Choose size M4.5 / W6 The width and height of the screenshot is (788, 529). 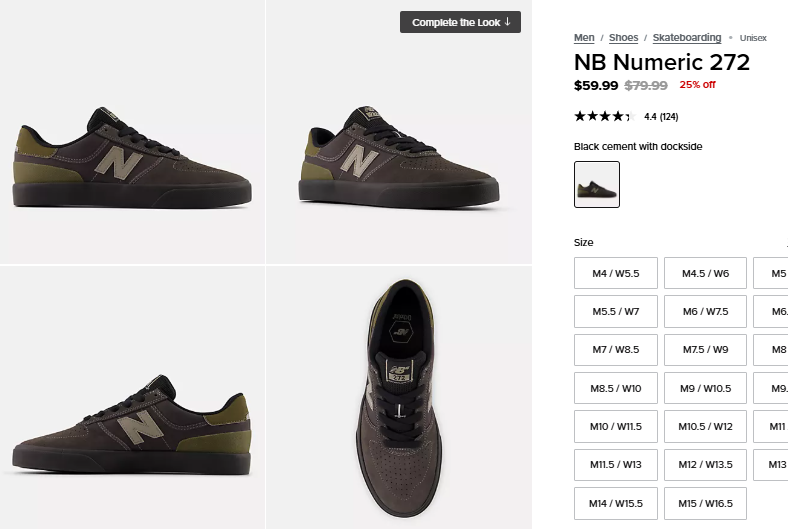pyautogui.click(x=705, y=273)
